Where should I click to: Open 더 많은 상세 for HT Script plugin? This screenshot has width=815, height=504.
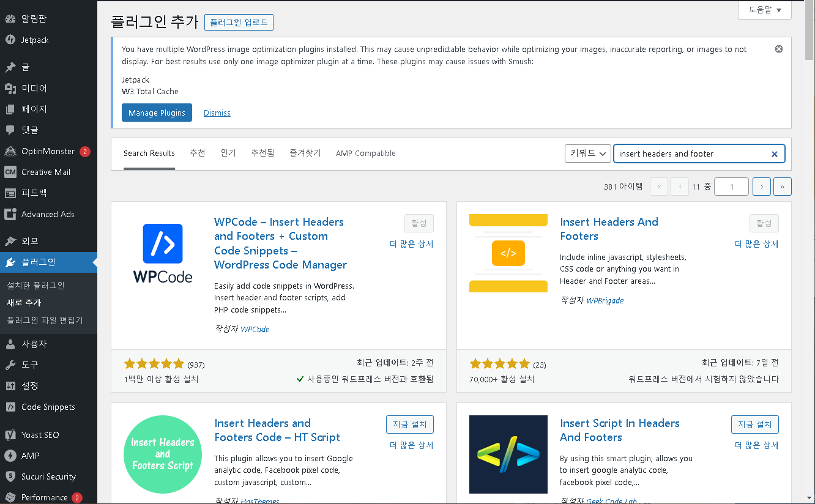(x=412, y=445)
